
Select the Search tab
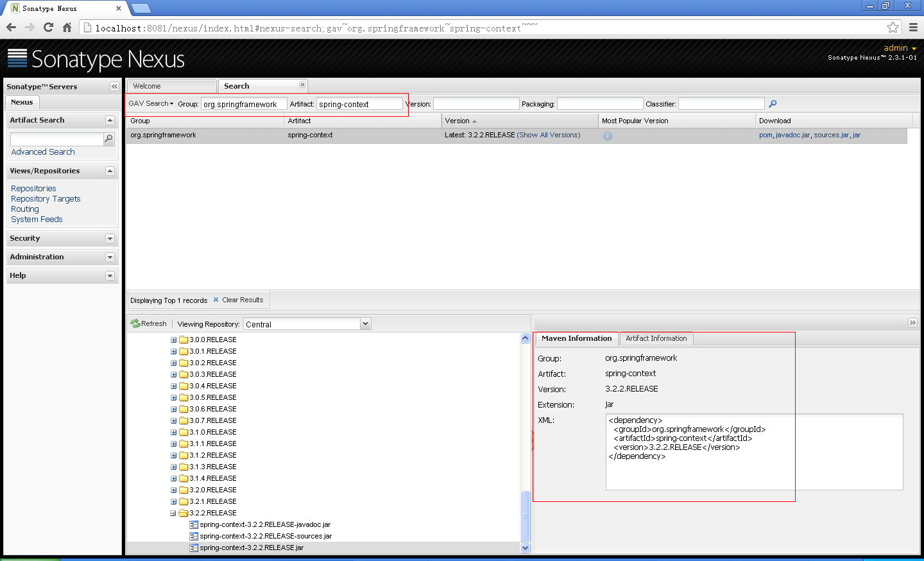[x=263, y=86]
